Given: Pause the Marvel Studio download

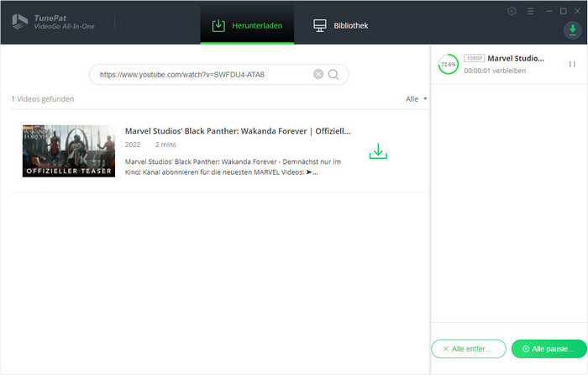Looking at the screenshot, I should click(x=572, y=64).
